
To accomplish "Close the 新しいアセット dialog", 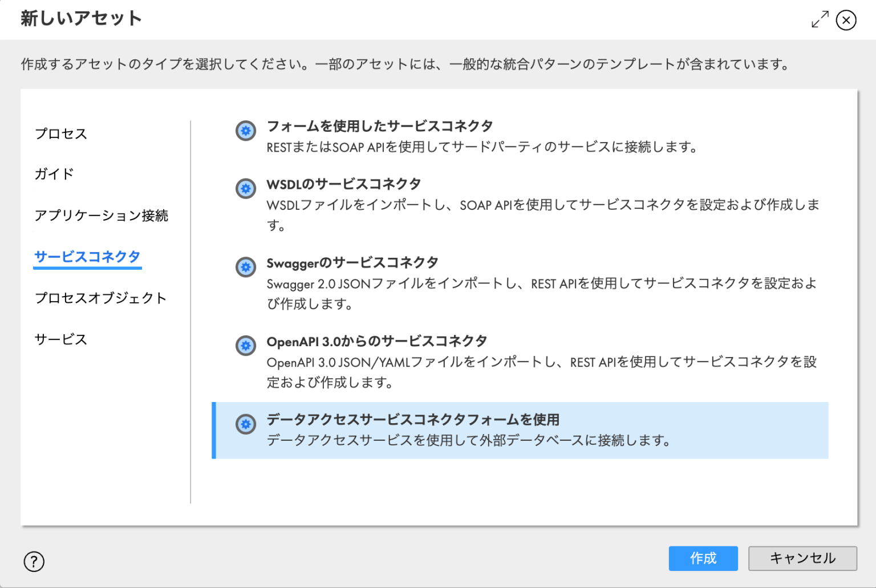I will [846, 20].
